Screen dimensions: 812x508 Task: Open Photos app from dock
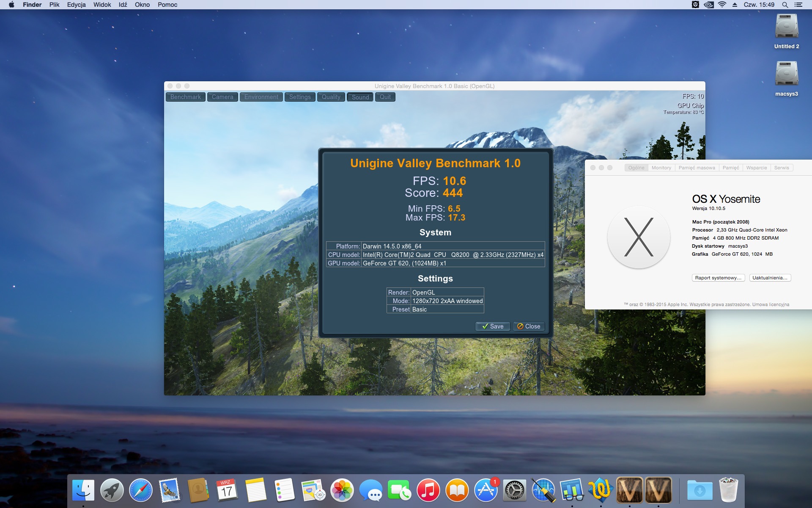342,490
